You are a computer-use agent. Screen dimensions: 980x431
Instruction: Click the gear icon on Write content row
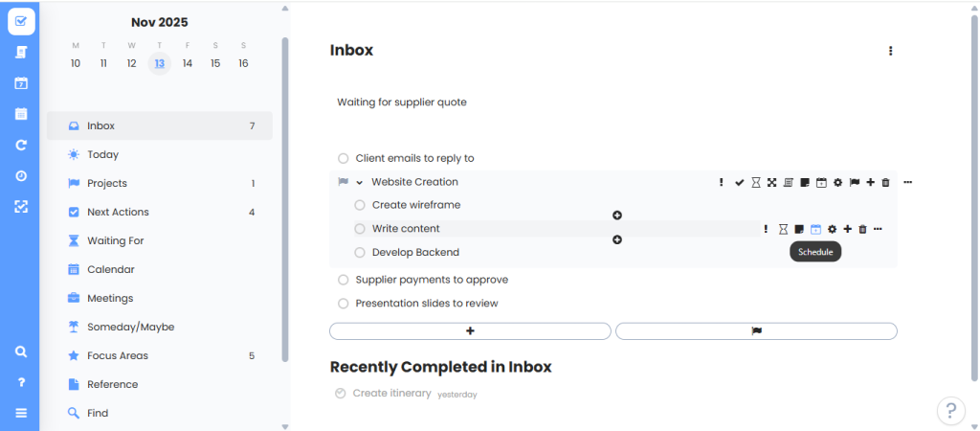tap(832, 229)
